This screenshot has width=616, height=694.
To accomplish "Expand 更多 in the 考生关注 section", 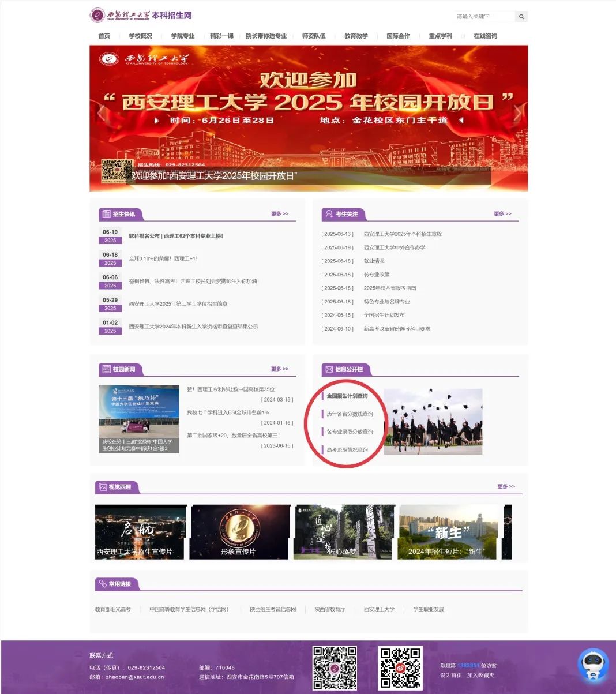I will point(502,214).
